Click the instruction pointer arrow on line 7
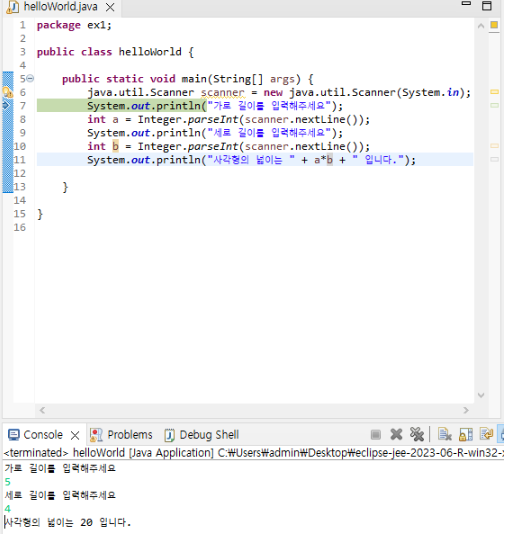The height and width of the screenshot is (536, 507). pos(7,105)
